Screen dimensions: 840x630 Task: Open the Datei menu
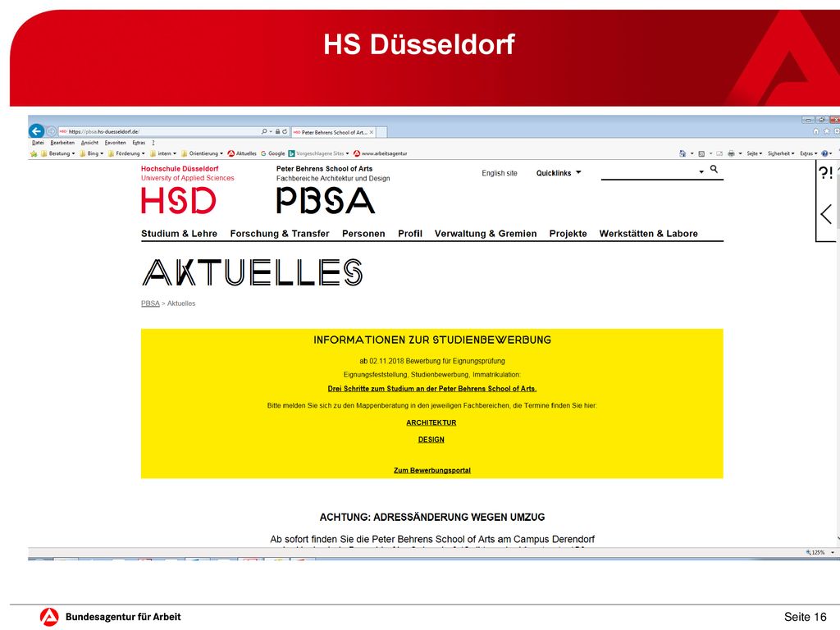click(38, 143)
